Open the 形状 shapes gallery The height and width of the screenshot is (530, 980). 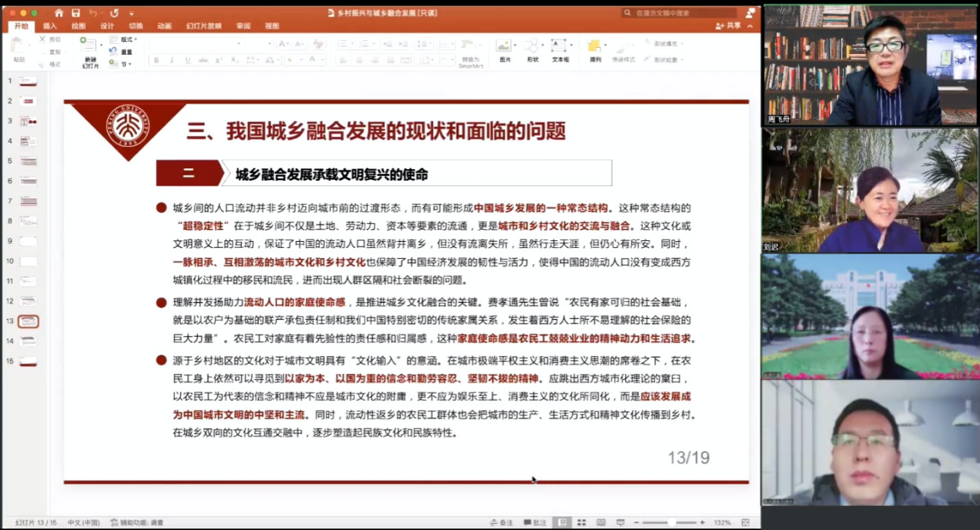[533, 48]
